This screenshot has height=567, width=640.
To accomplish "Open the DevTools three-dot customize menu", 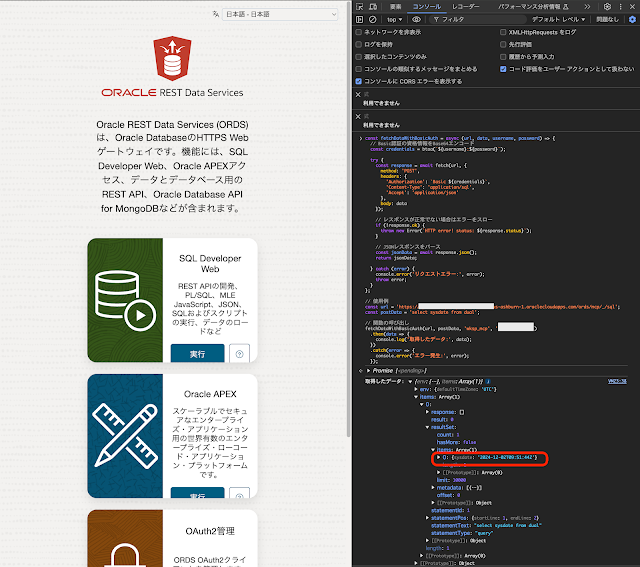I will (620, 7).
